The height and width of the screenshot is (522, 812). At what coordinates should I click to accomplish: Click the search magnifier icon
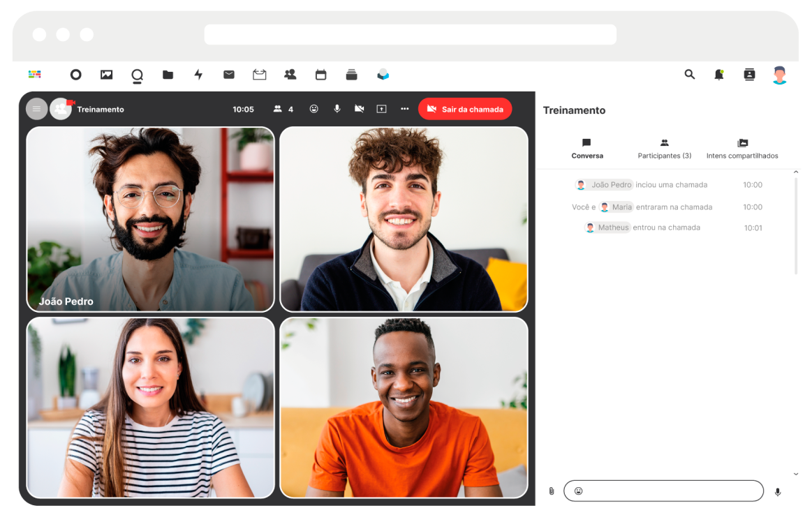[x=689, y=74]
